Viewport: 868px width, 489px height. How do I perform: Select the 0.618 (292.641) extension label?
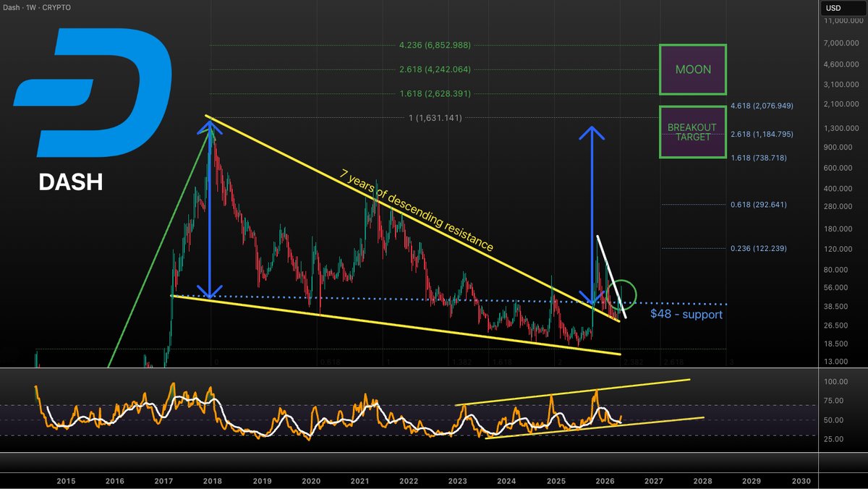click(x=759, y=205)
